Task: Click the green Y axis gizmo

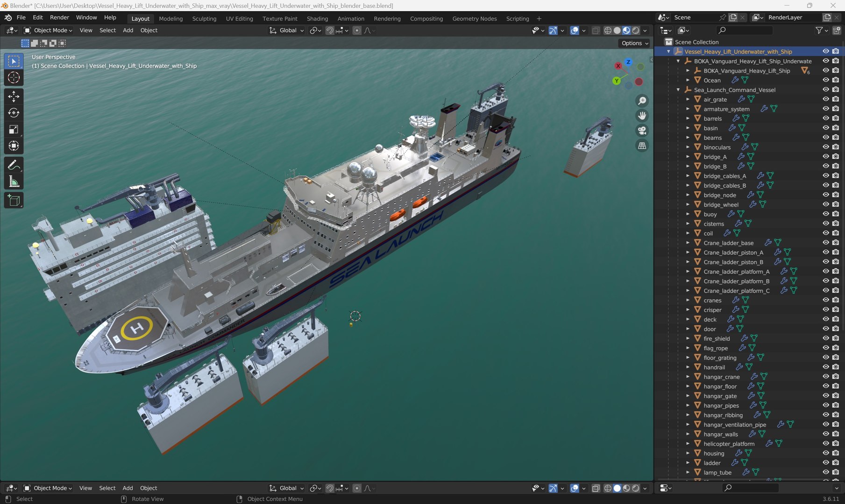Action: (617, 81)
